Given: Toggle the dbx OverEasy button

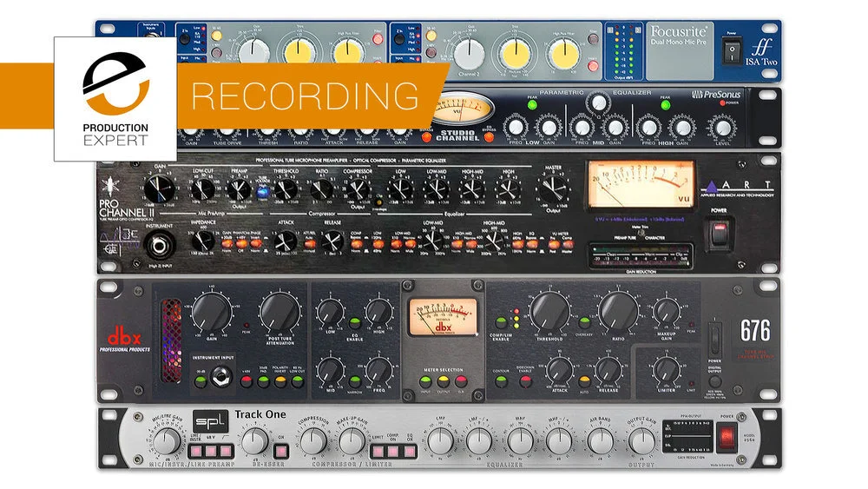Looking at the screenshot, I should coord(584,322).
